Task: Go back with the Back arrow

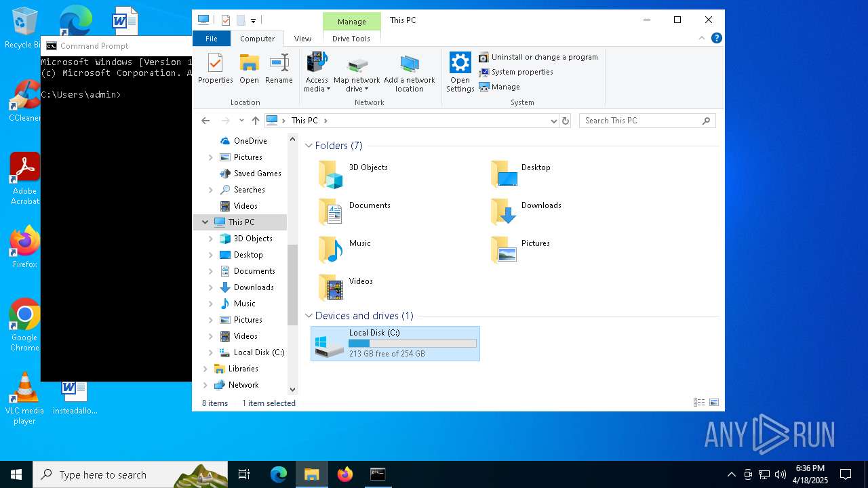Action: [x=205, y=121]
